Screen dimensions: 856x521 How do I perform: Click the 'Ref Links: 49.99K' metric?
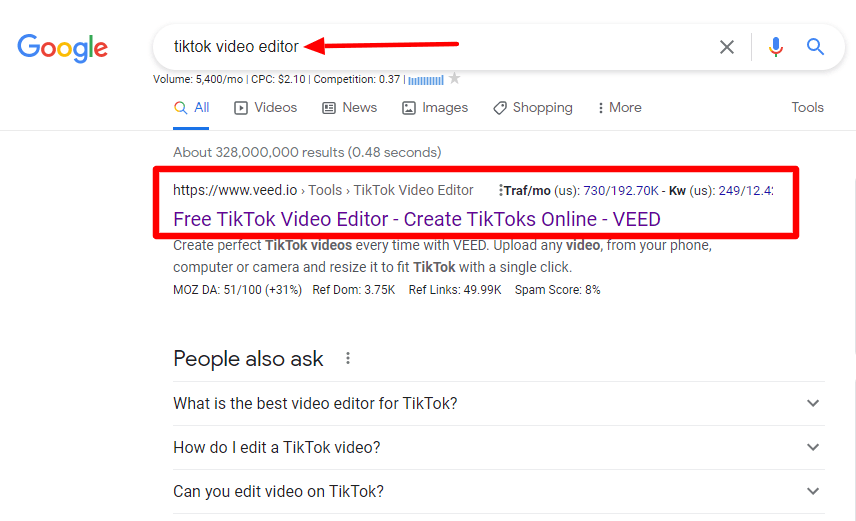click(455, 290)
